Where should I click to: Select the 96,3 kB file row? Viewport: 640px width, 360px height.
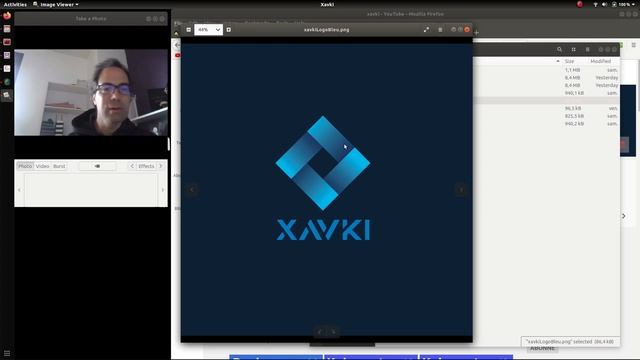pyautogui.click(x=546, y=109)
